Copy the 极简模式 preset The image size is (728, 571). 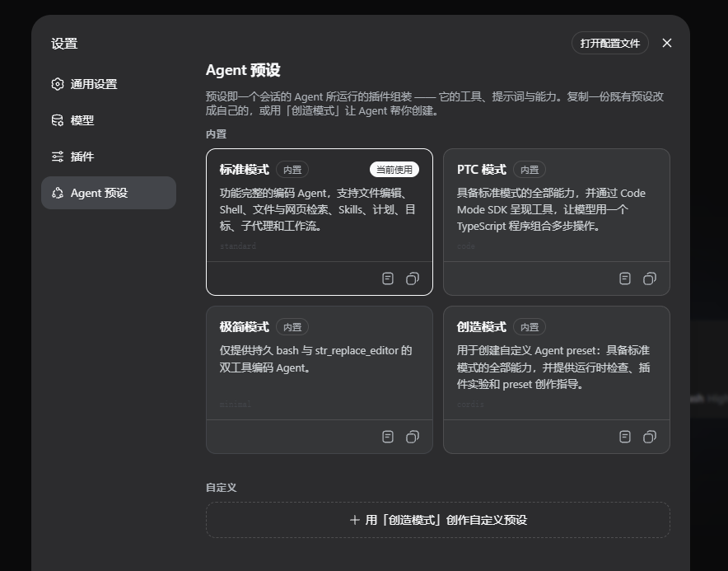[x=413, y=437]
